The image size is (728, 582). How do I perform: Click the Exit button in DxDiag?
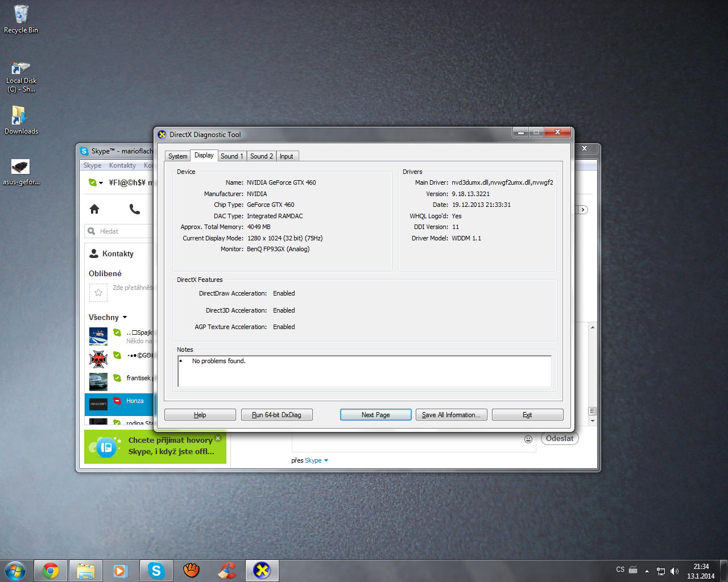528,415
